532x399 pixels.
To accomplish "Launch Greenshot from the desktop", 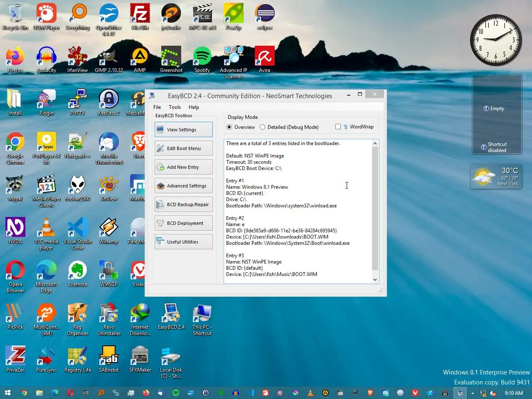I will [171, 60].
